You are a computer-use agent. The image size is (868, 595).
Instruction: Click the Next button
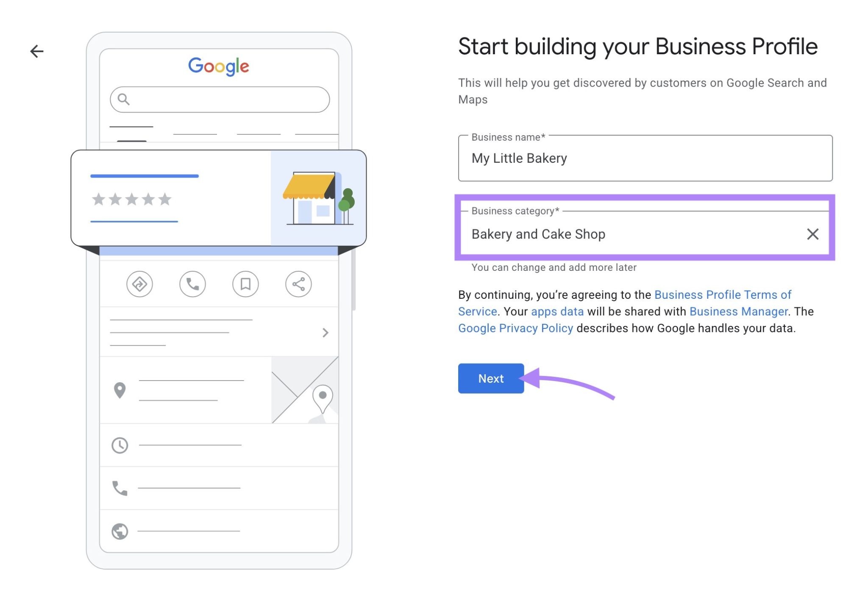point(491,378)
